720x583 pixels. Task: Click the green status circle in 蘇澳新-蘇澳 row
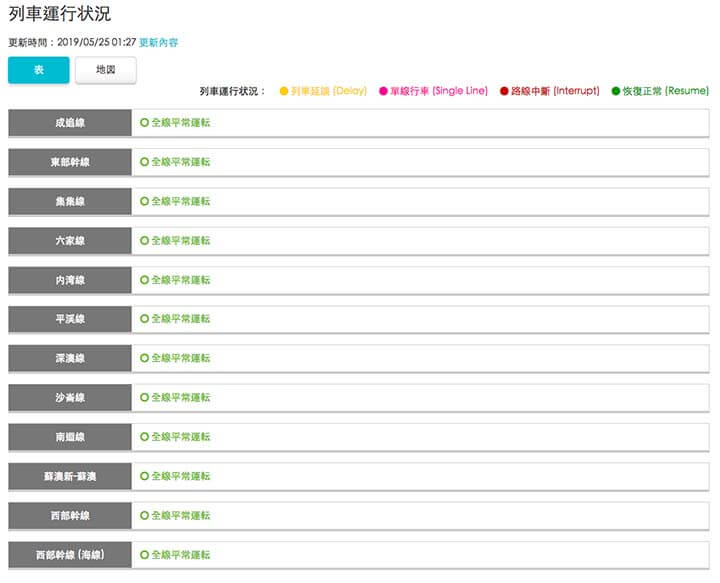click(144, 476)
